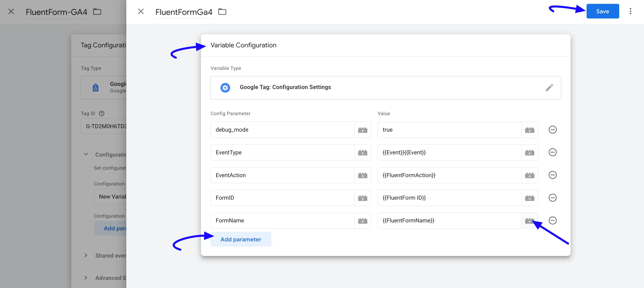Click folder icon next to FluentForm-GA4 title
Screen dimensions: 644x288
tap(97, 11)
